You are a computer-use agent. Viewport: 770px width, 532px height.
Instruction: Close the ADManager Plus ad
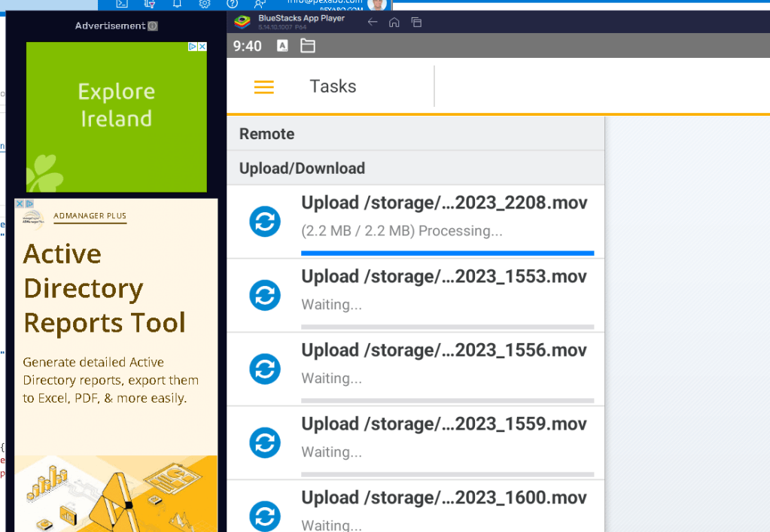pos(20,204)
